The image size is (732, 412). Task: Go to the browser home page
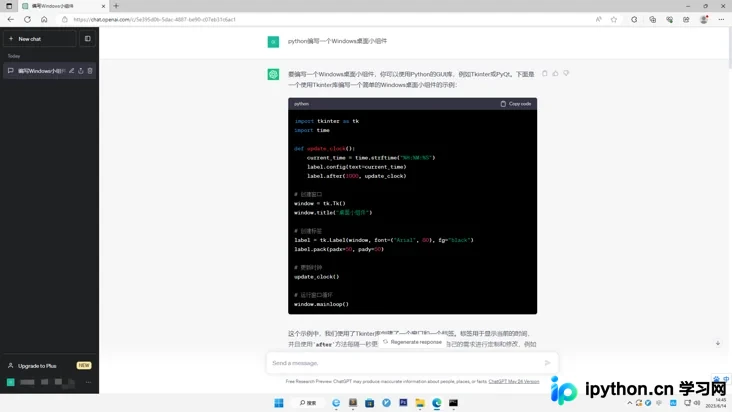(x=44, y=20)
